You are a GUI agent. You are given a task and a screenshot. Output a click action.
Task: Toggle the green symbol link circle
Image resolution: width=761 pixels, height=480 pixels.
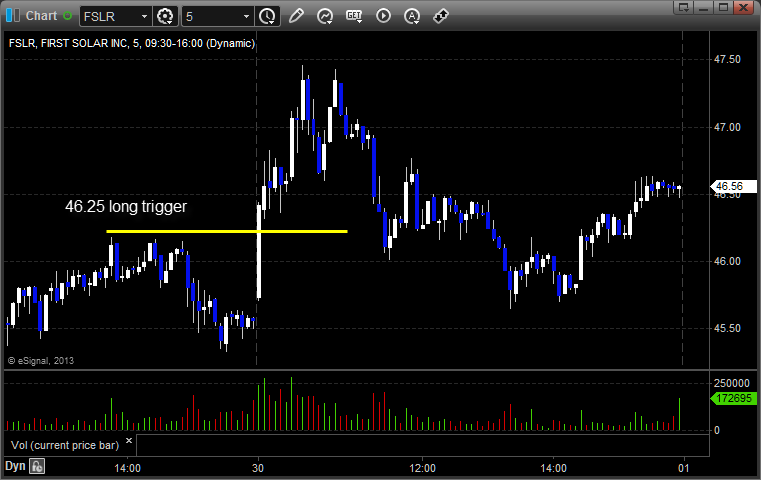[67, 16]
